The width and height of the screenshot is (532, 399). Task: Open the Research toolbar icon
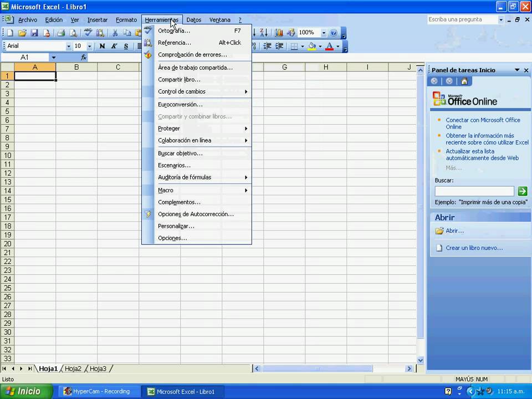100,33
